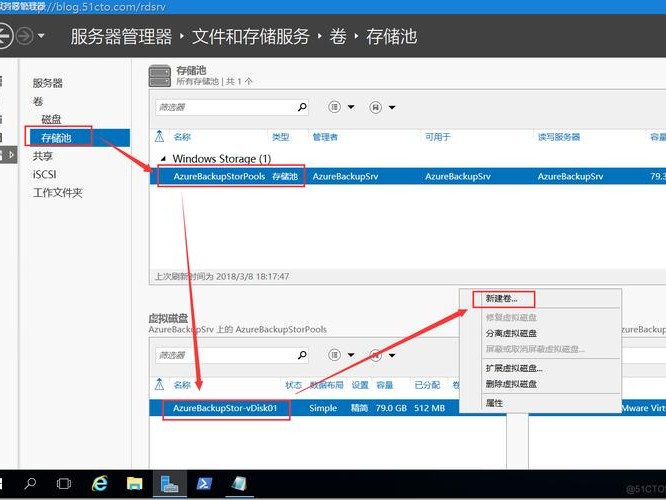666x500 pixels.
Task: Sort virtual disks by 名称 column
Action: [182, 385]
